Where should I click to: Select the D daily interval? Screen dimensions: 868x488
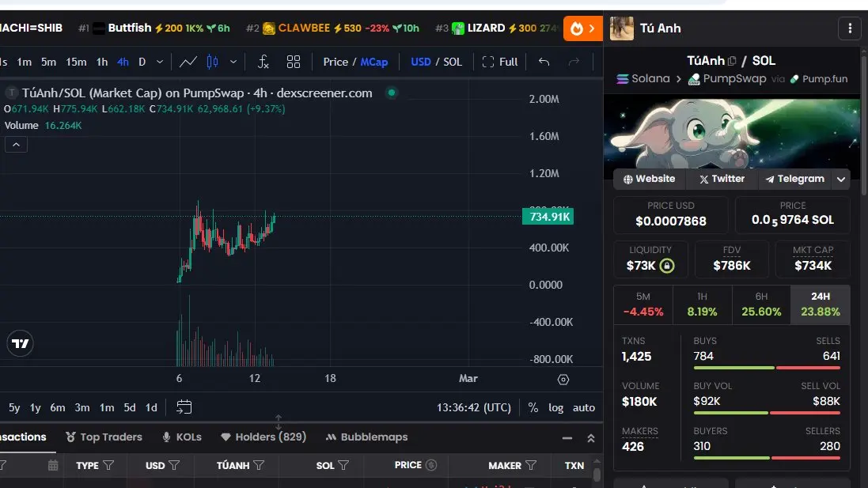(142, 62)
